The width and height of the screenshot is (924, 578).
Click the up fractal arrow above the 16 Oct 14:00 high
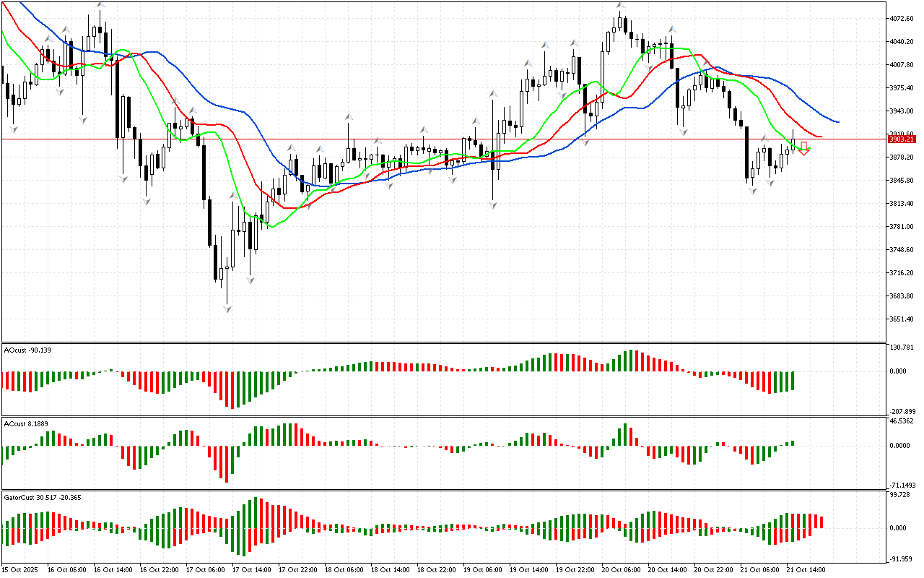[100, 6]
